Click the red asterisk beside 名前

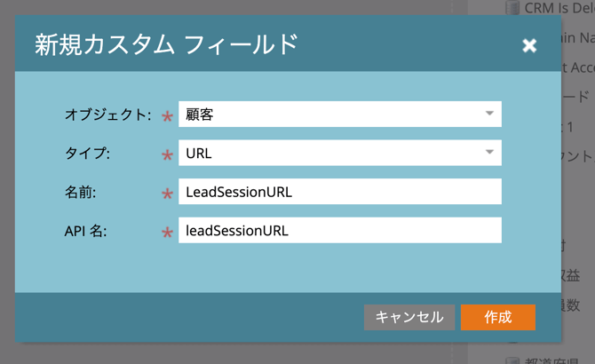167,194
